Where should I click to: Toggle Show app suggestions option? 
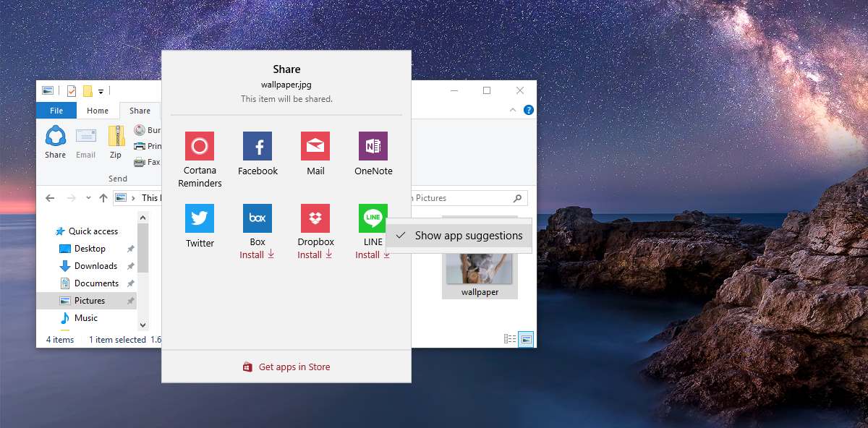click(459, 236)
